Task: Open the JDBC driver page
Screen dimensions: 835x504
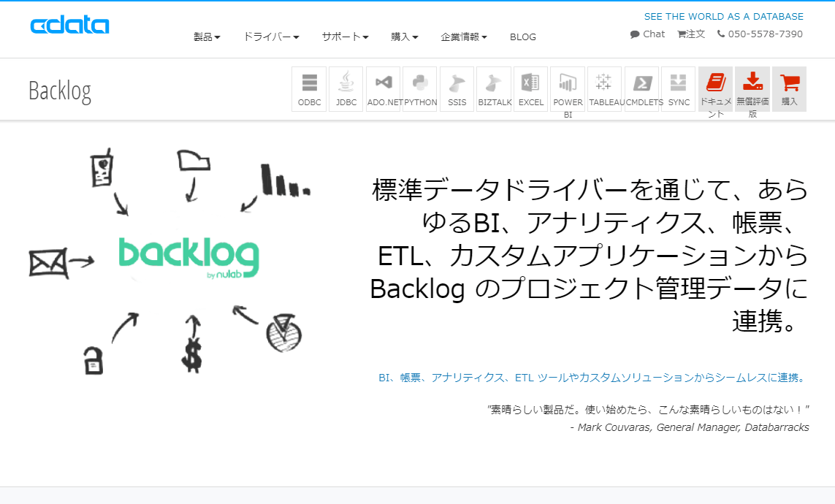Action: [345, 87]
